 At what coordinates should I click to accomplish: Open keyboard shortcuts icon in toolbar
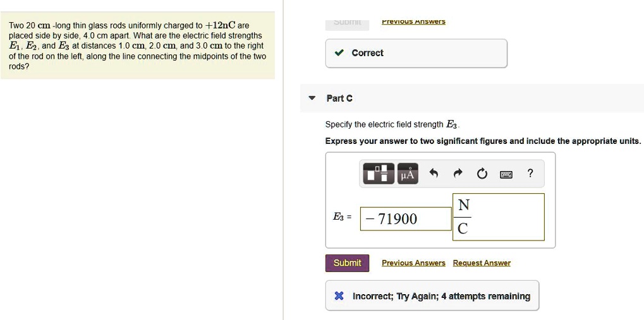tap(506, 174)
